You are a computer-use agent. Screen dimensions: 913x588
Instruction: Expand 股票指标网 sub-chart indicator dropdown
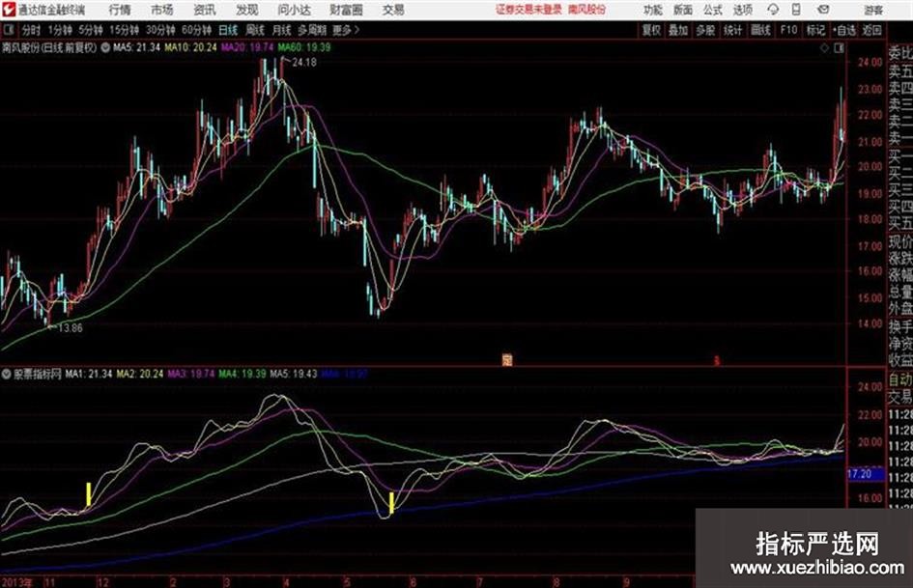(6, 374)
